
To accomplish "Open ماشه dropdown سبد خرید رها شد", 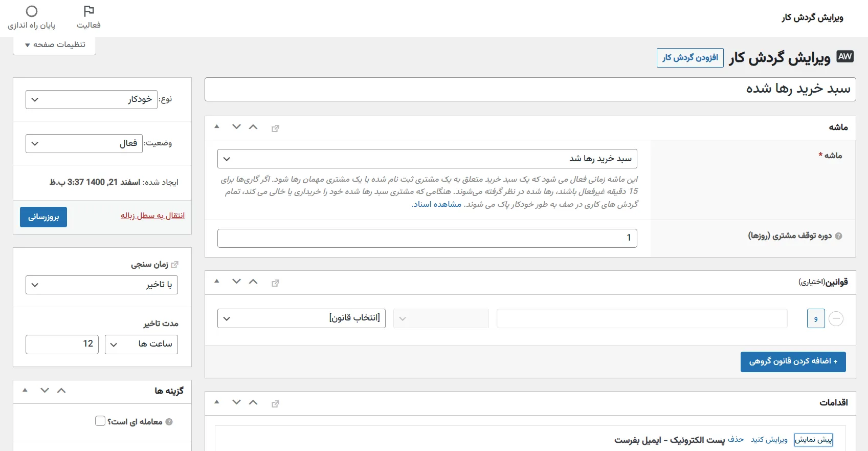I will click(427, 159).
